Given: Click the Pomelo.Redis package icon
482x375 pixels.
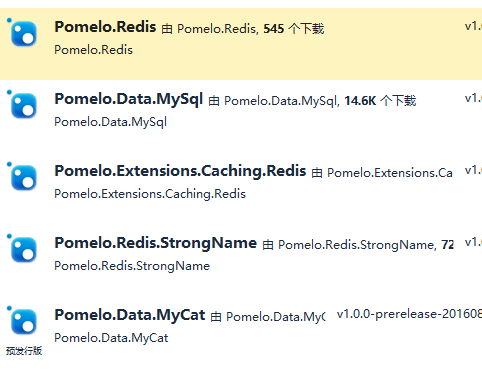Looking at the screenshot, I should pos(24,34).
